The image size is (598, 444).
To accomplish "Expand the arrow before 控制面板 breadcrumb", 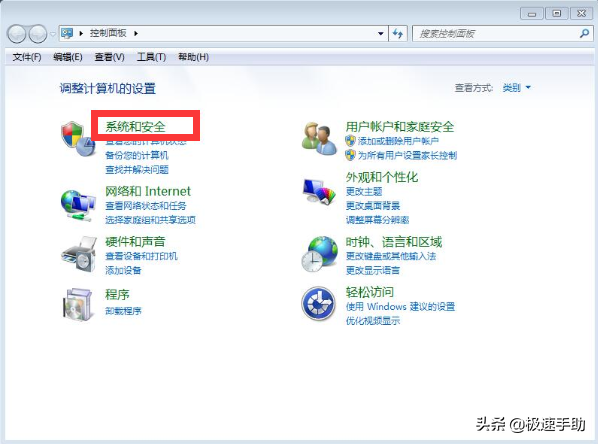I will [81, 33].
